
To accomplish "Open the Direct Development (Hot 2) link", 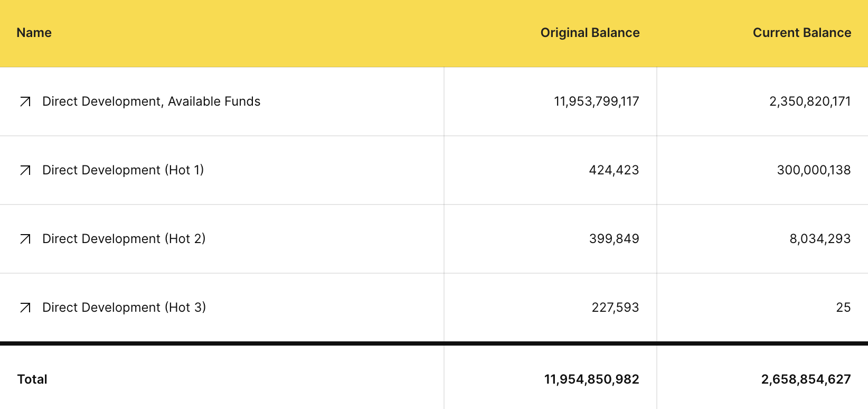I will click(124, 239).
